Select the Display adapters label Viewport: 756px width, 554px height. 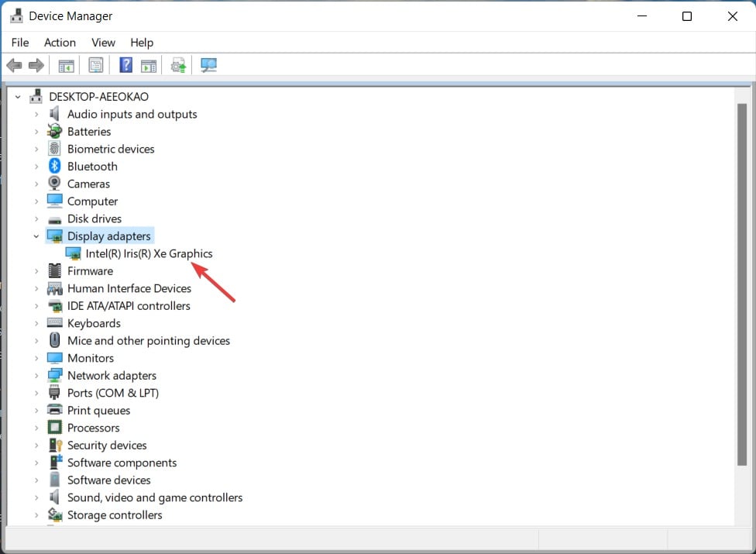click(109, 236)
